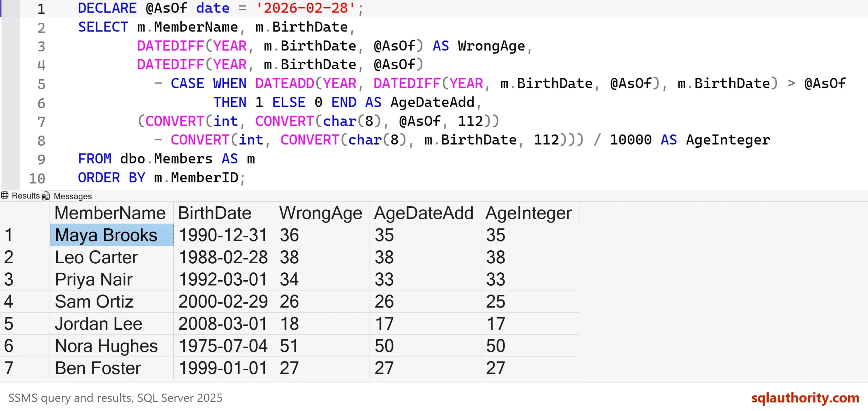Click the Maya Brooks cell
The height and width of the screenshot is (411, 868).
pyautogui.click(x=112, y=235)
